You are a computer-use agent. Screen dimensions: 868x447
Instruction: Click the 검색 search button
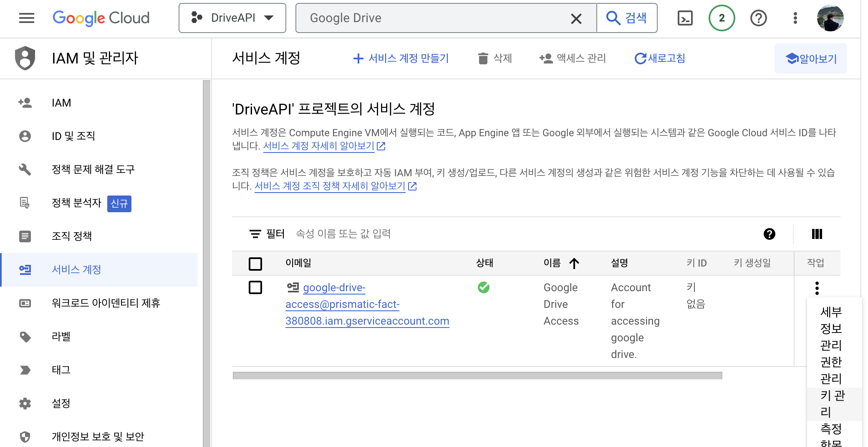[627, 18]
